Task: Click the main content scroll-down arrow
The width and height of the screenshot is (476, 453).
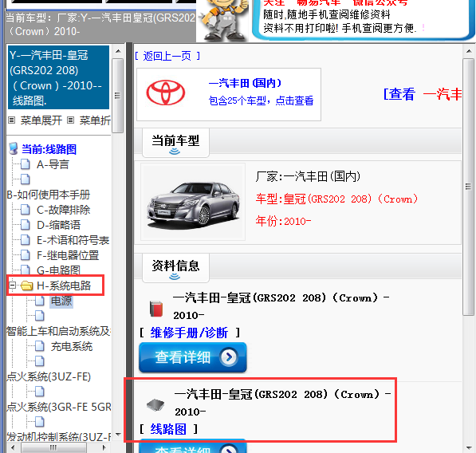Action: pos(469,447)
